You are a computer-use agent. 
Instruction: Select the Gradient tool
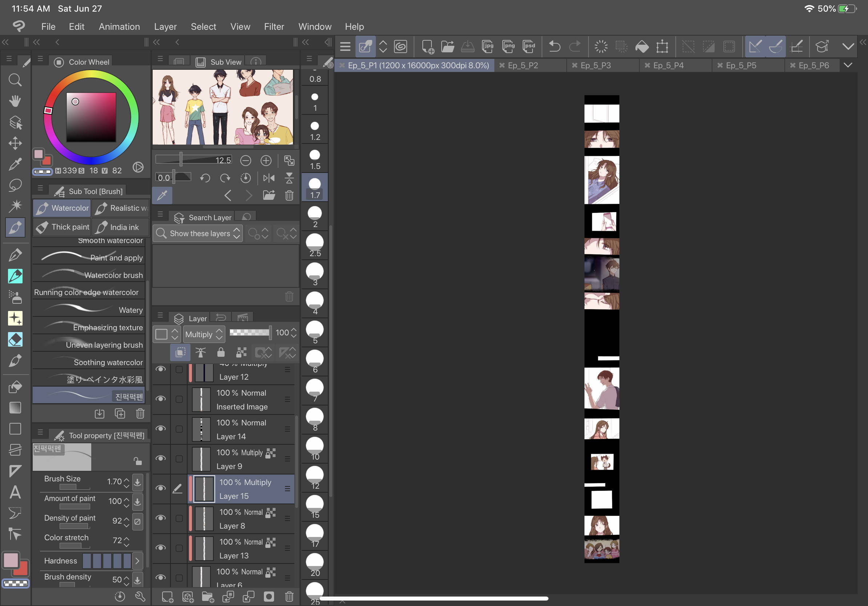coord(15,408)
